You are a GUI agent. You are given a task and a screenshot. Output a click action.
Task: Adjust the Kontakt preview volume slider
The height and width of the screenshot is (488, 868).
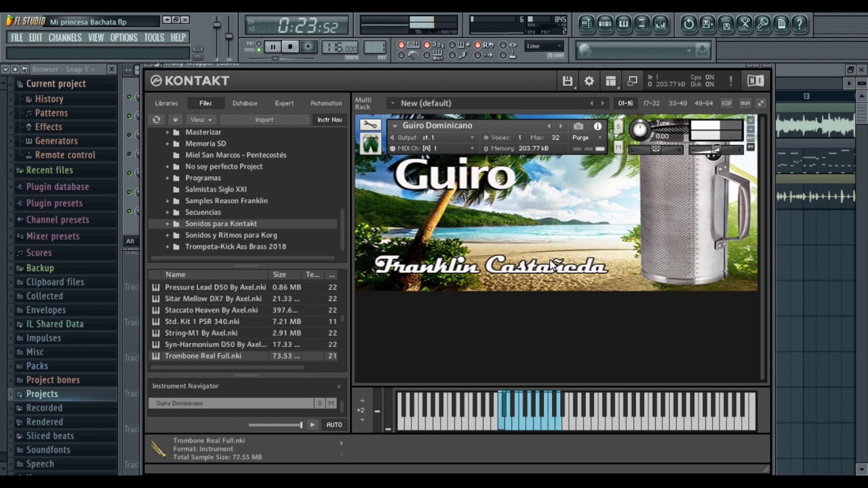point(275,425)
